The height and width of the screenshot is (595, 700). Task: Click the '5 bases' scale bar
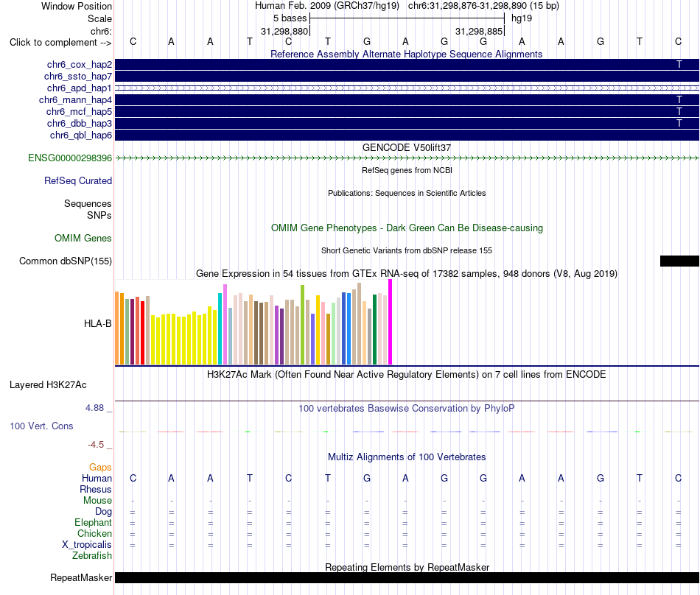(407, 18)
